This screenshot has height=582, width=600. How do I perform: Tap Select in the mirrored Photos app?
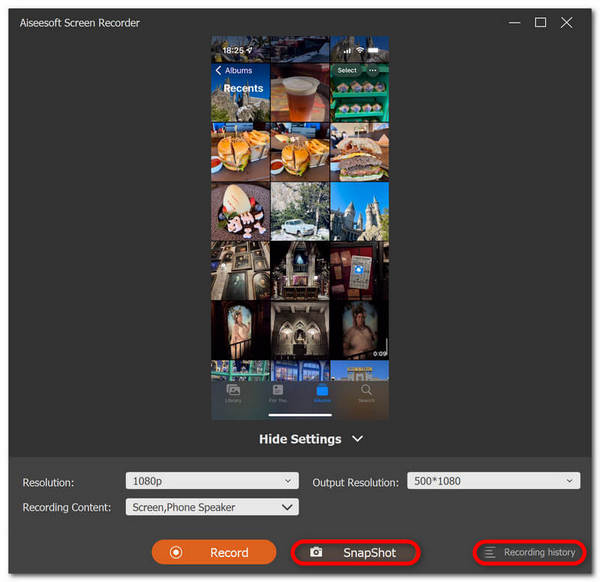(x=347, y=70)
